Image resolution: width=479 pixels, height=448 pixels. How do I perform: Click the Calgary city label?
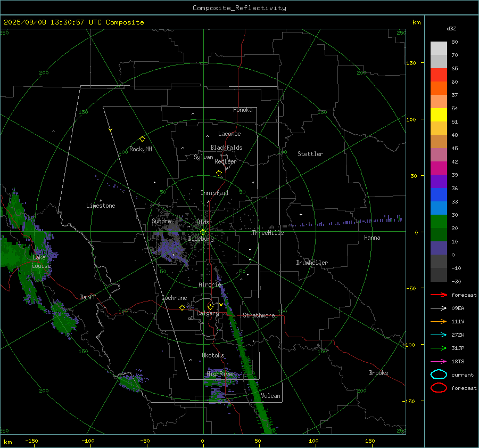[x=208, y=313]
